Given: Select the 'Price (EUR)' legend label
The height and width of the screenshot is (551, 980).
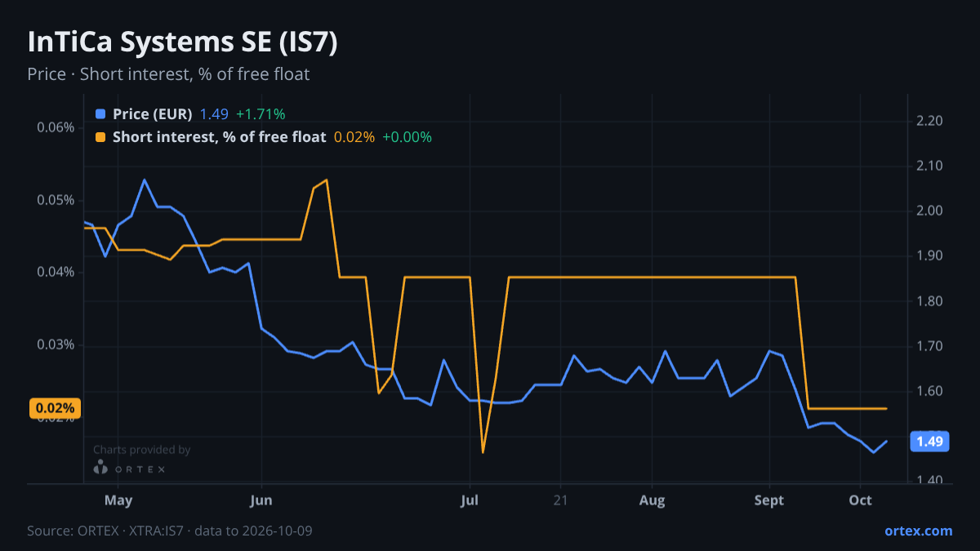Looking at the screenshot, I should pyautogui.click(x=152, y=114).
